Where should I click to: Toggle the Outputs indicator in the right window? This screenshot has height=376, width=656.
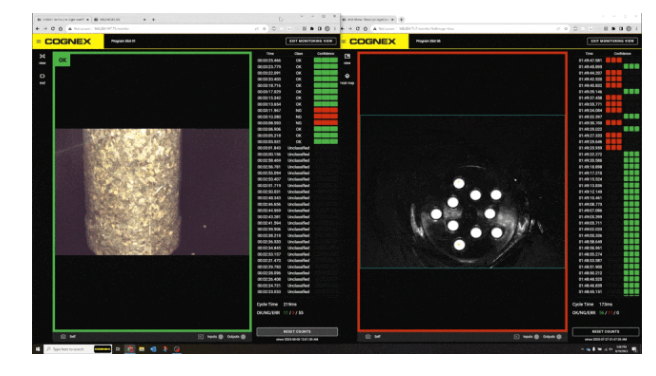pos(559,336)
